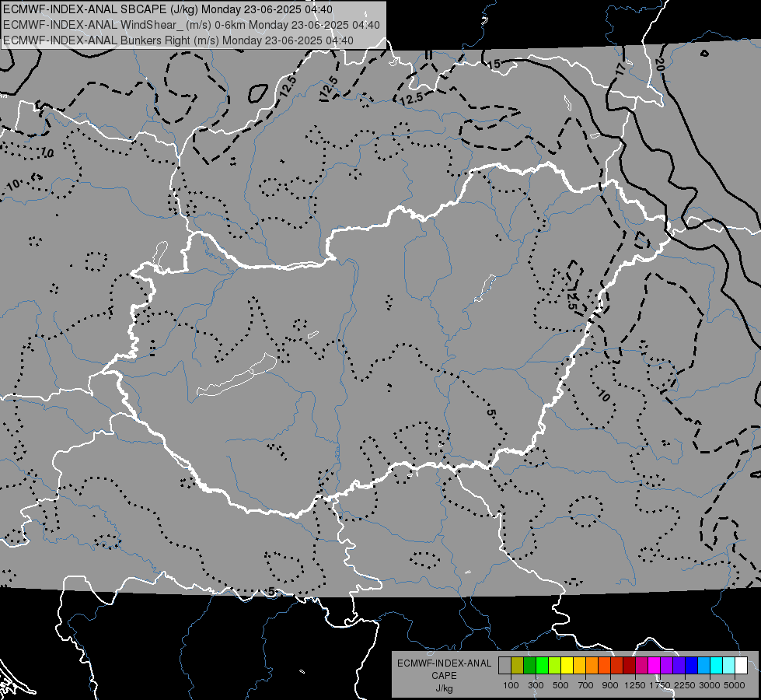The image size is (761, 700).
Task: Click the white swatch ending the color bar
Action: pos(741,665)
